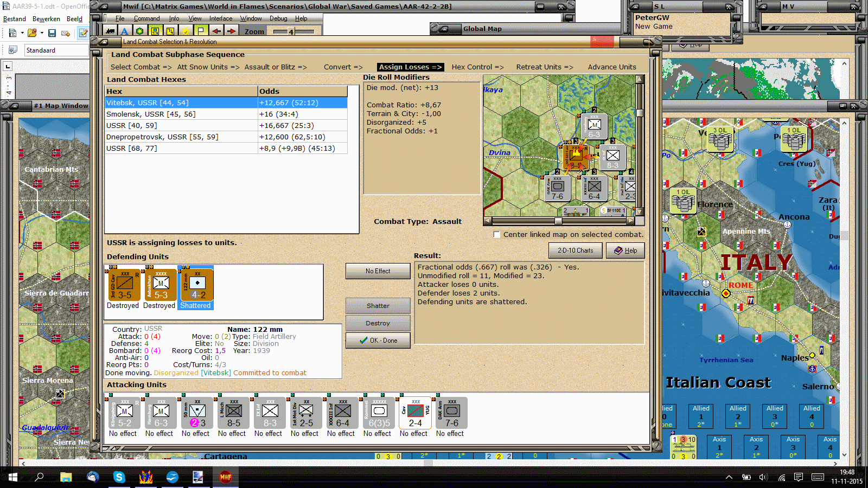868x488 pixels.
Task: Select the Rommel 6(3)5 HQ unit
Action: click(379, 413)
